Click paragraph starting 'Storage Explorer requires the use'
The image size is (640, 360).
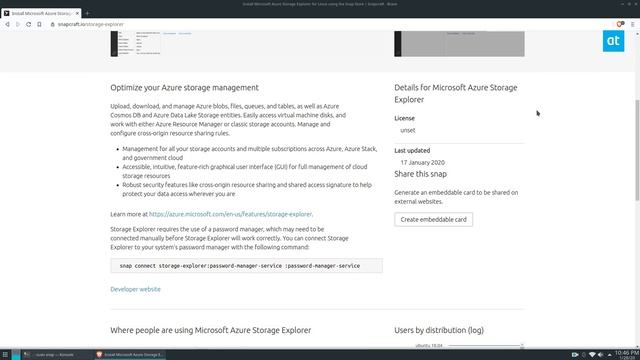(x=229, y=238)
